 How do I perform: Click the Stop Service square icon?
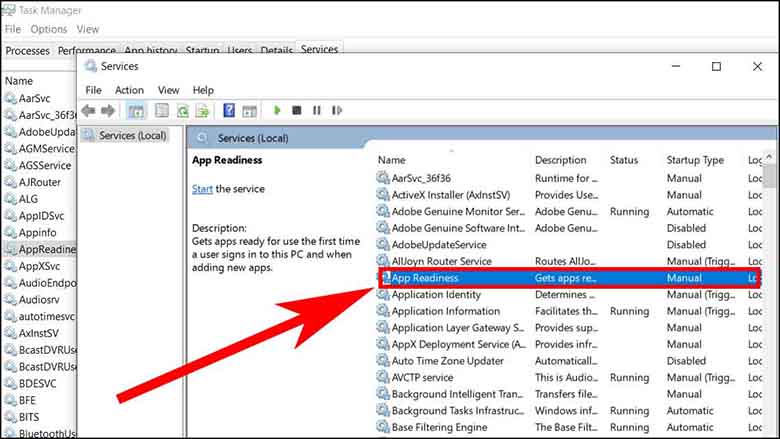point(297,111)
